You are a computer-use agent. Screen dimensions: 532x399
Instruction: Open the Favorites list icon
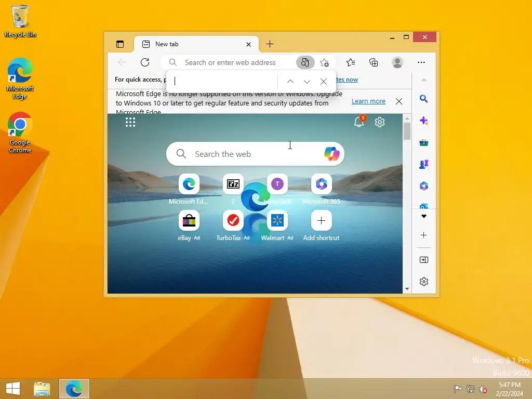click(351, 62)
